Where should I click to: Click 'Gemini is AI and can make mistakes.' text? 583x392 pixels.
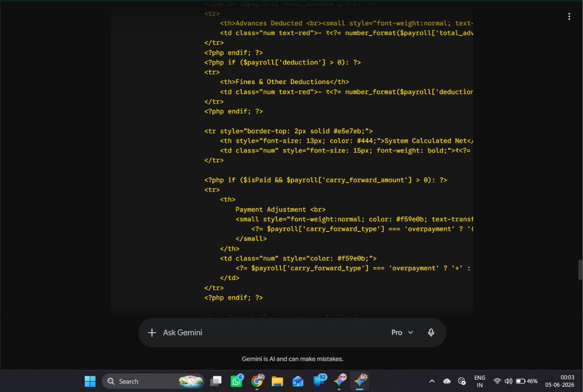pos(292,359)
